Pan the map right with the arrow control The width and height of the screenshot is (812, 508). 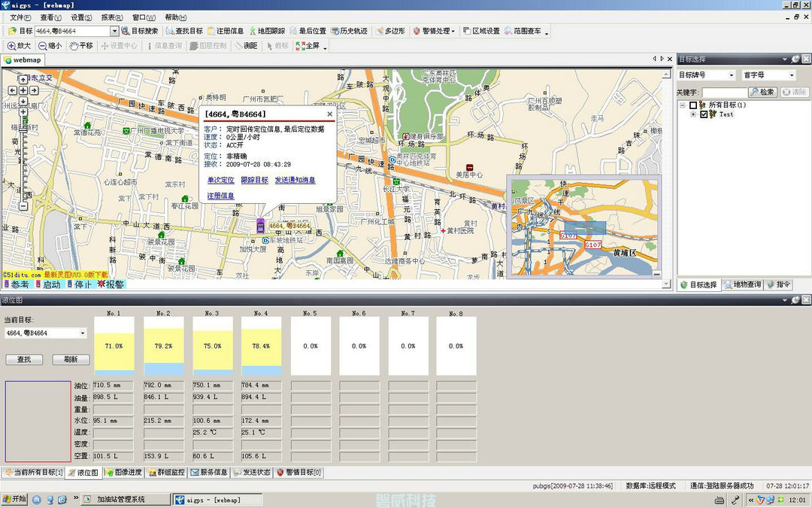pyautogui.click(x=34, y=90)
